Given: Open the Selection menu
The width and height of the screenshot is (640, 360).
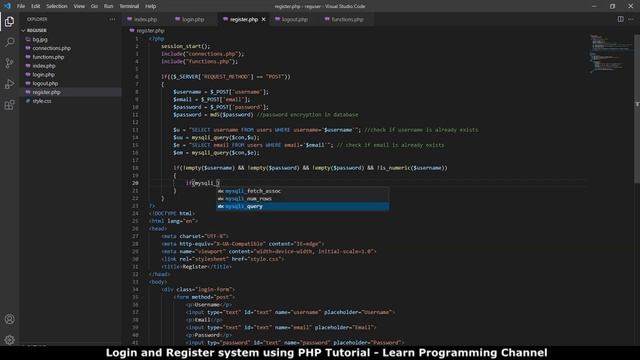Looking at the screenshot, I should tap(57, 6).
